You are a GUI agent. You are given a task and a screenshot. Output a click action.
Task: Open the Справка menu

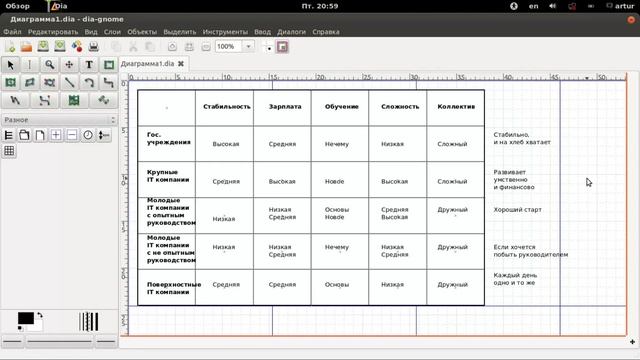coord(326,32)
